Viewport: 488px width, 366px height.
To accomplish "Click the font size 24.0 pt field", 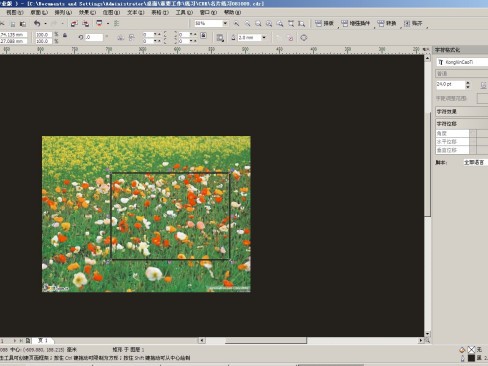I will click(450, 85).
